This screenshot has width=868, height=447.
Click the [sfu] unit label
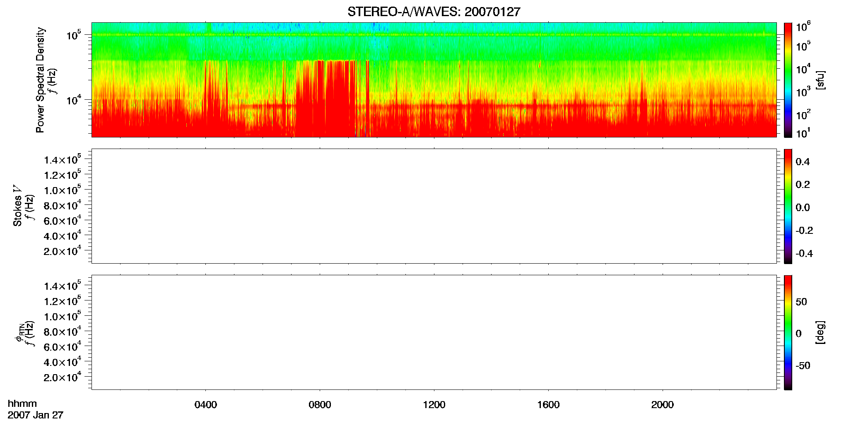pyautogui.click(x=820, y=80)
